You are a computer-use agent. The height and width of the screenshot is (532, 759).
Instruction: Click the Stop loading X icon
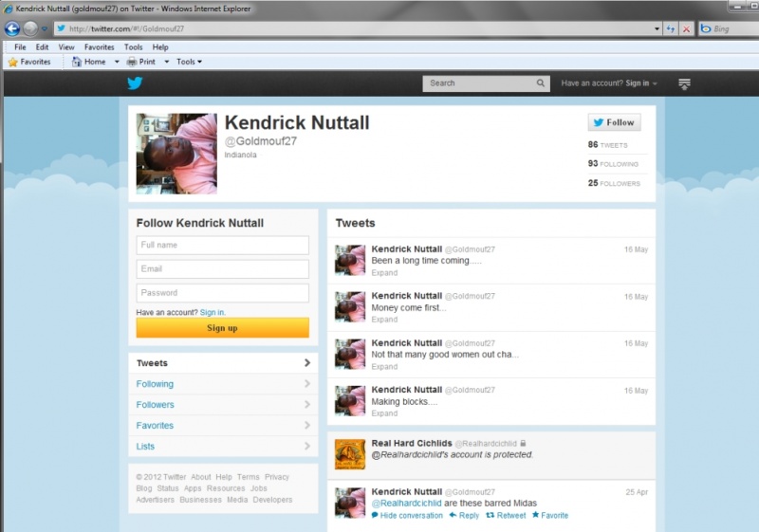click(686, 29)
